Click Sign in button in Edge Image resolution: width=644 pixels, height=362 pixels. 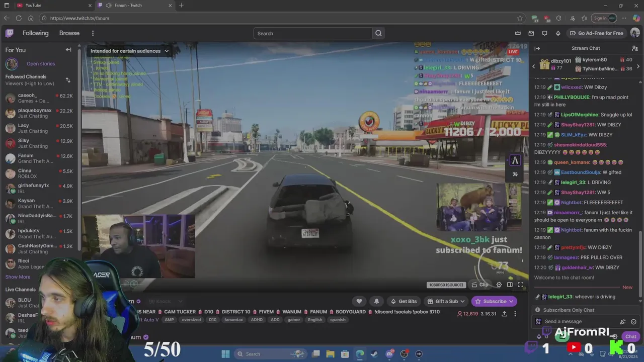click(x=603, y=18)
